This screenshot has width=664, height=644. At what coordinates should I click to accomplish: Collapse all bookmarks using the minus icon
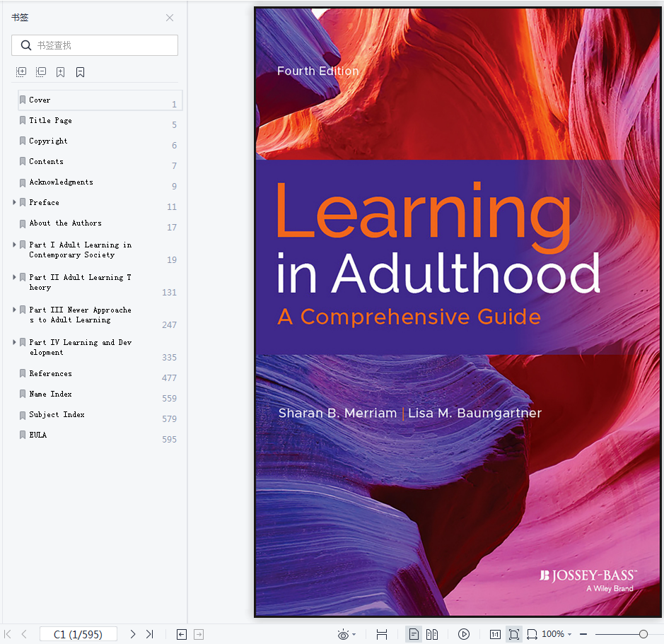tap(40, 72)
